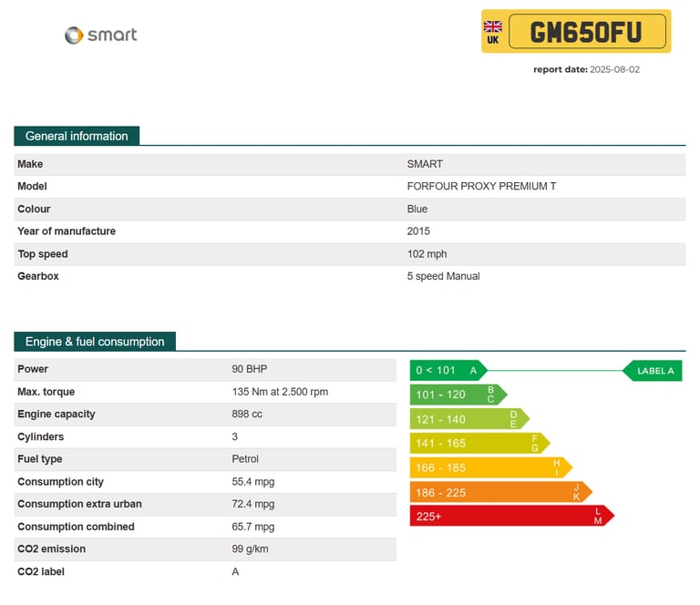Select engine capacity 898 cc
This screenshot has width=700, height=605.
[247, 415]
